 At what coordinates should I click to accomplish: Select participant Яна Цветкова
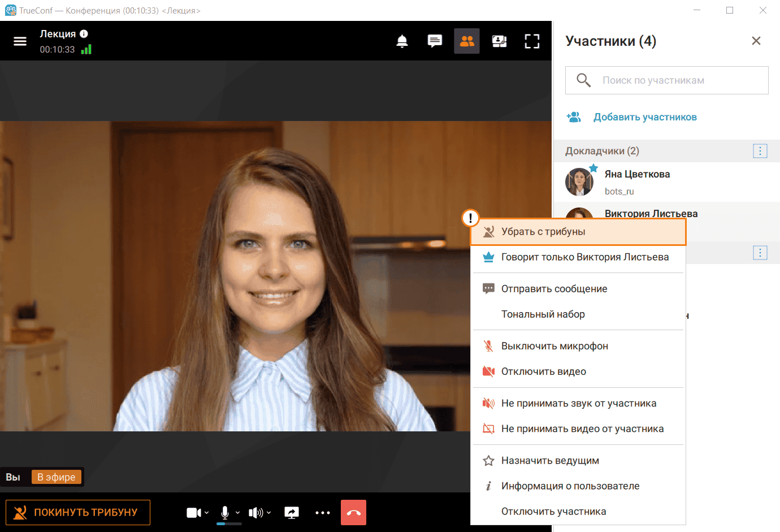[667, 182]
